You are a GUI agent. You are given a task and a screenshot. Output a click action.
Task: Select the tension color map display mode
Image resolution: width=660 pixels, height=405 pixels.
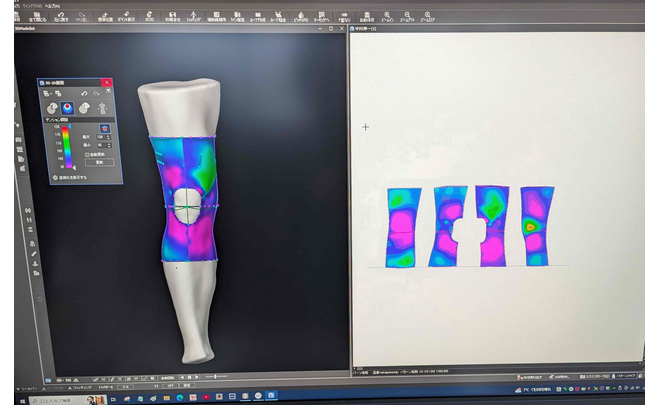[x=67, y=108]
